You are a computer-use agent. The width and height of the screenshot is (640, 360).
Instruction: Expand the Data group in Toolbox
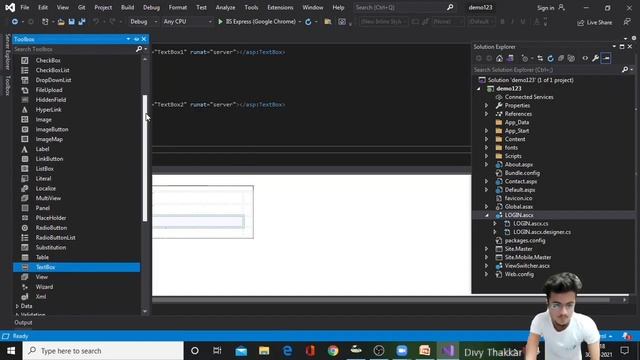[18, 306]
